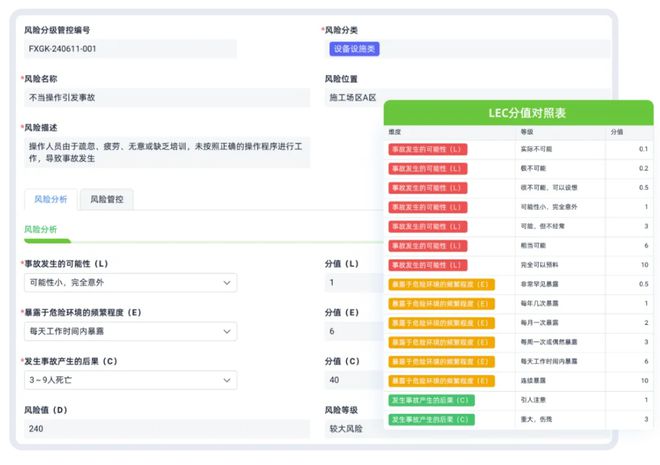
Task: Open the 暴露于危险环境的频繁程度 (E) dropdown
Action: [130, 332]
